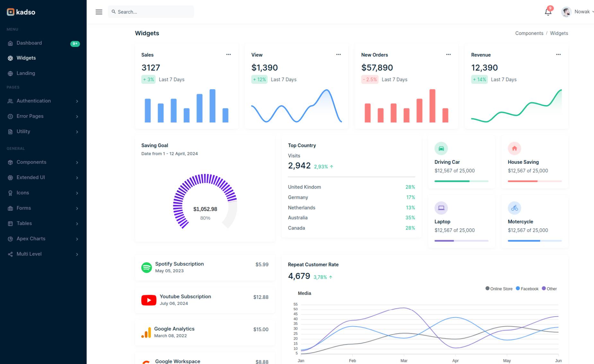This screenshot has width=594, height=364.
Task: Click the Widgets breadcrumb link
Action: (x=559, y=33)
